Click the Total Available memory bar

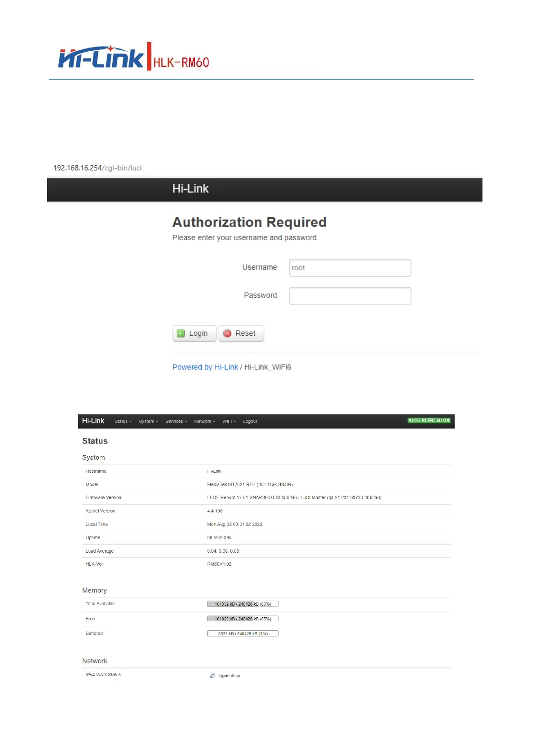[243, 604]
